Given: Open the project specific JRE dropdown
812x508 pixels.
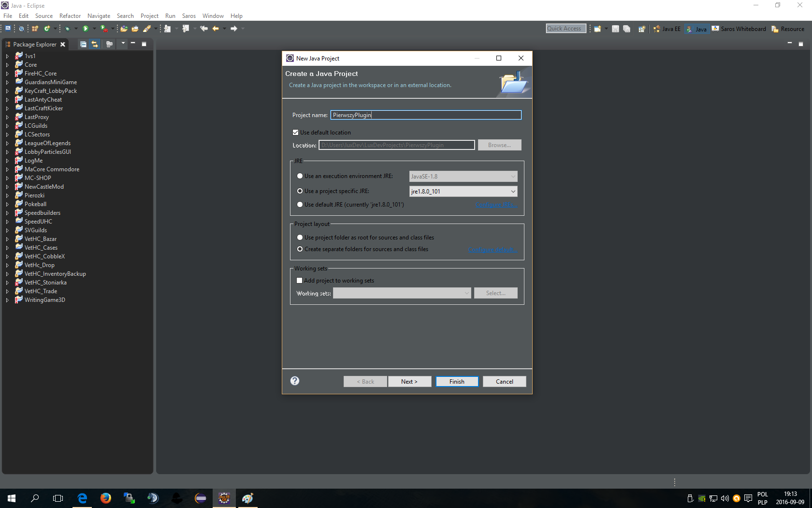Looking at the screenshot, I should 512,192.
